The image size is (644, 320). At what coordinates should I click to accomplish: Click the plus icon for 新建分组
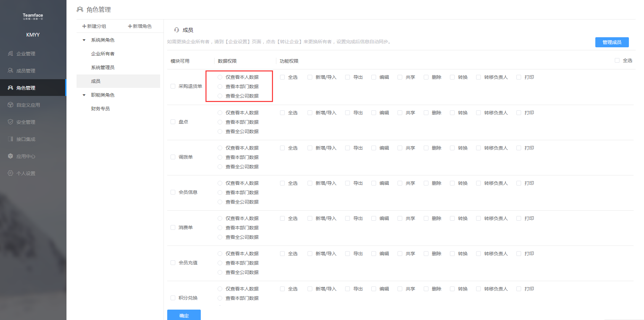pyautogui.click(x=84, y=26)
